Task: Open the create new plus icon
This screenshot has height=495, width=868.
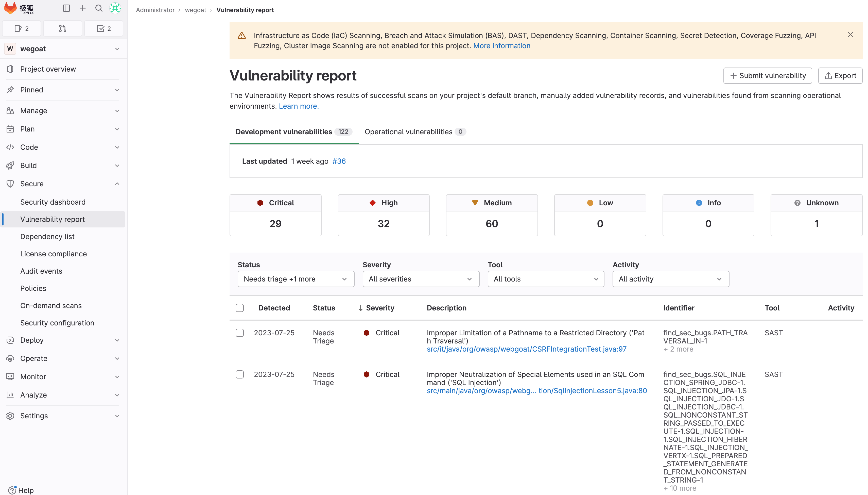Action: (x=82, y=8)
